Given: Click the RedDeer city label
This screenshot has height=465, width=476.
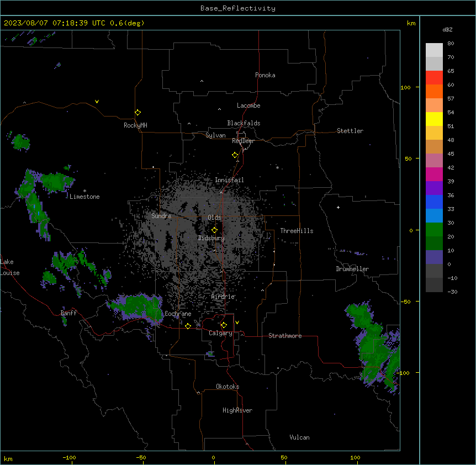Looking at the screenshot, I should tap(243, 141).
